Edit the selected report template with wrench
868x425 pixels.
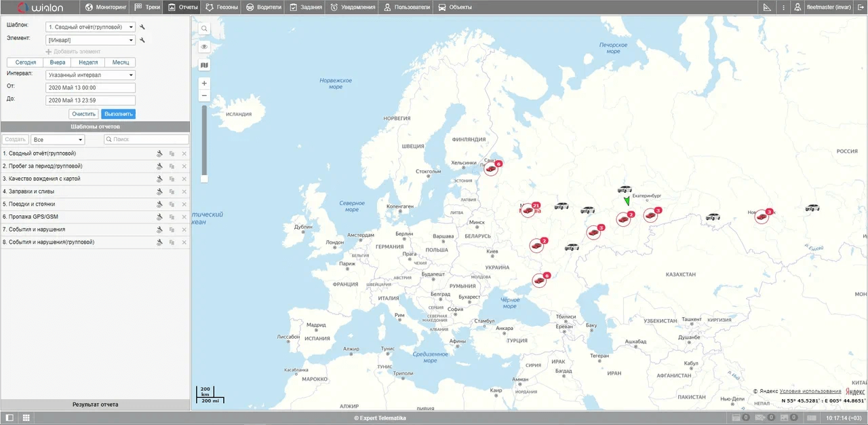click(x=142, y=27)
